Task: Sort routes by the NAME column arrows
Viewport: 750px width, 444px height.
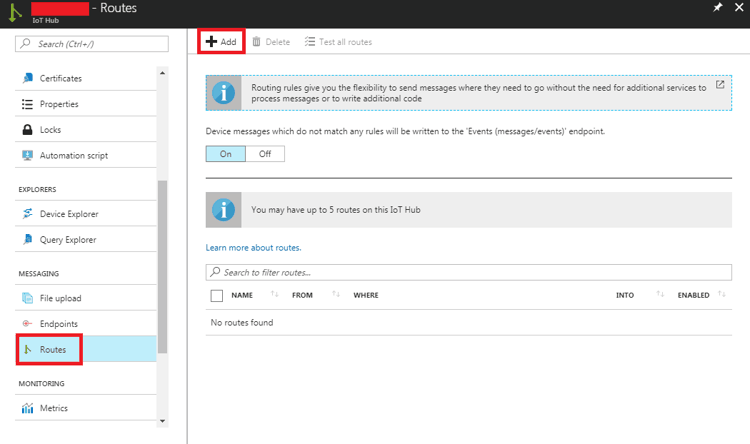Action: click(x=274, y=295)
